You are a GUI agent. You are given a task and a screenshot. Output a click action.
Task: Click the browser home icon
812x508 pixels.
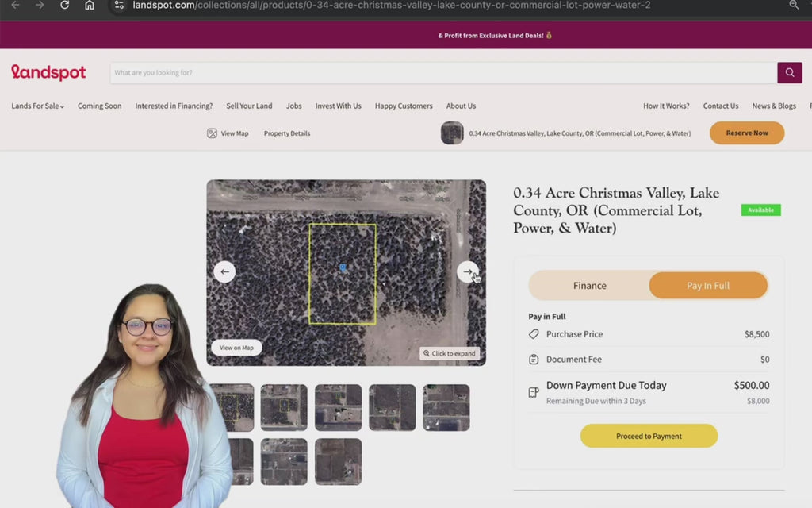pyautogui.click(x=90, y=5)
